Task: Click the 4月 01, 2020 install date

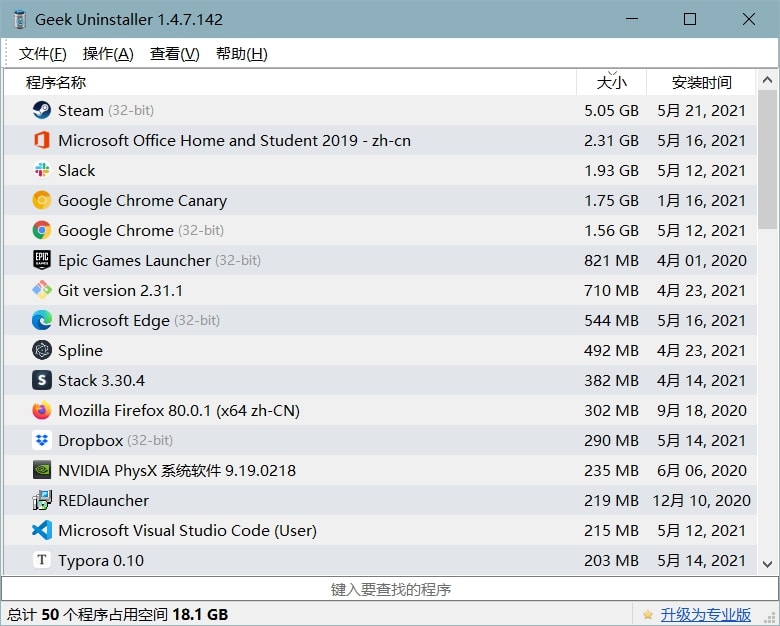Action: (x=701, y=260)
